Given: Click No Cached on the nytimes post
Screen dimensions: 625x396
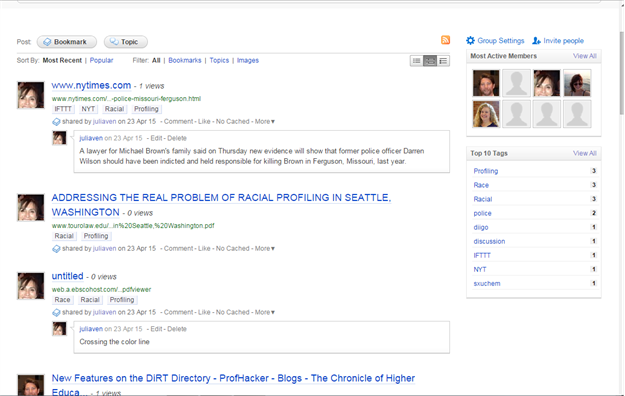Looking at the screenshot, I should tap(232, 121).
